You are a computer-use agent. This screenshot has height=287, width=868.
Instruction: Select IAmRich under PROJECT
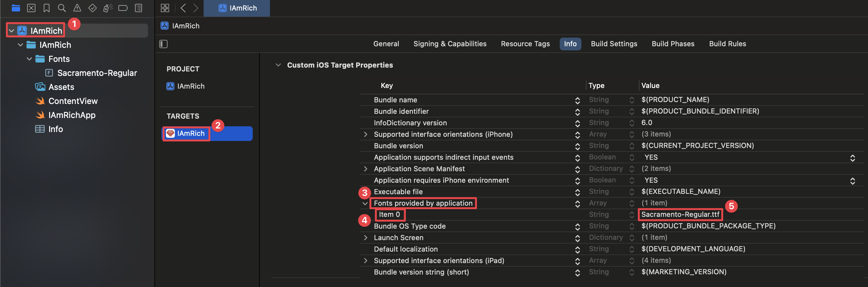coord(191,86)
